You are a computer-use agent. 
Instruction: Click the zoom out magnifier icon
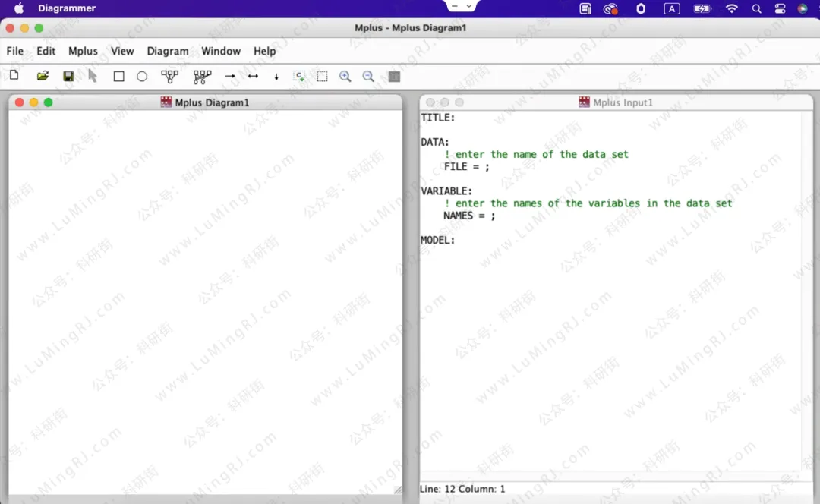point(368,77)
